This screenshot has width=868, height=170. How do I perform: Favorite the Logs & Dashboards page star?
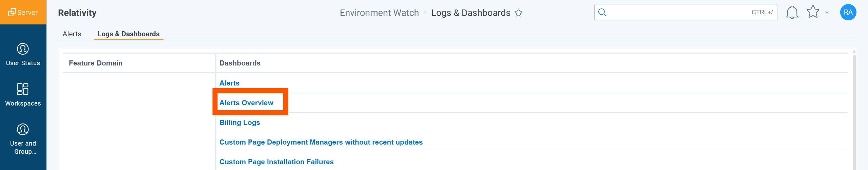(x=519, y=13)
